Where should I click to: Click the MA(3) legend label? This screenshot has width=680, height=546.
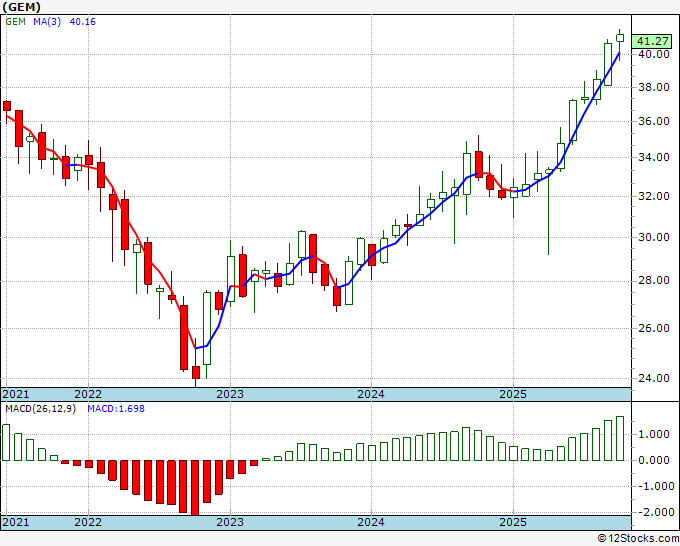[47, 22]
